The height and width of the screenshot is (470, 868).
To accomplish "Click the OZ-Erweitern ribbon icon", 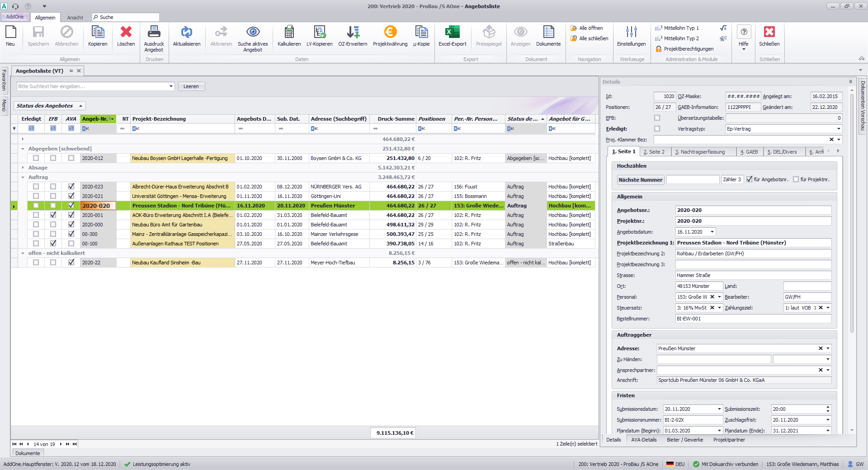I will 353,32.
